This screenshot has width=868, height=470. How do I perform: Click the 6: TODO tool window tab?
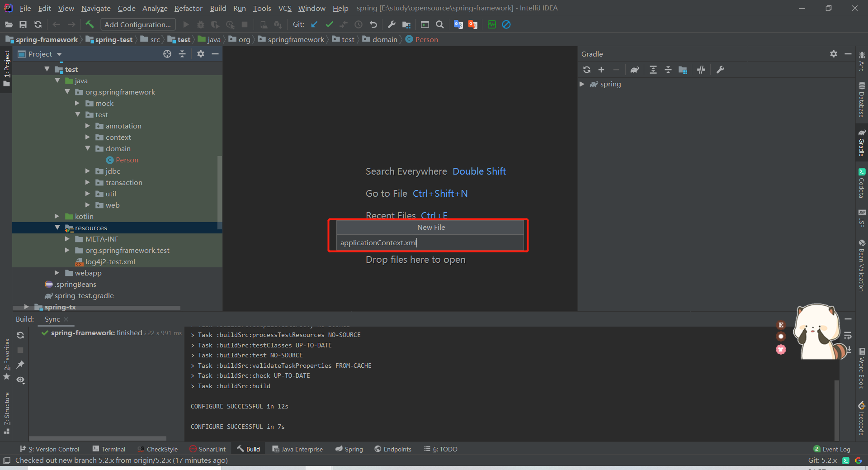pos(441,449)
